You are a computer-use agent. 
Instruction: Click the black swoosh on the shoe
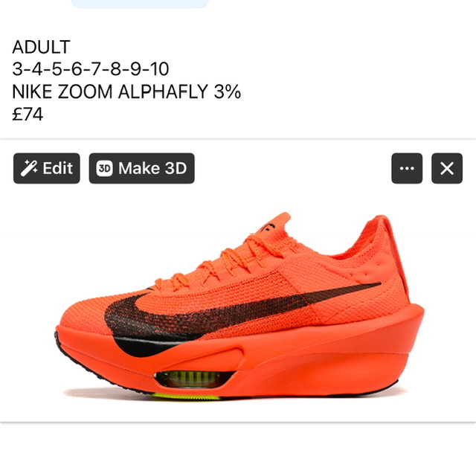click(213, 312)
